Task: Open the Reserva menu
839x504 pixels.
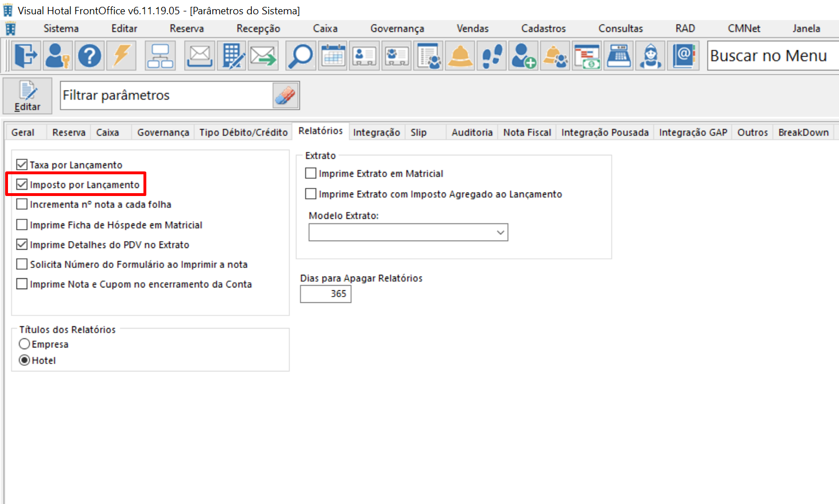Action: click(x=186, y=29)
